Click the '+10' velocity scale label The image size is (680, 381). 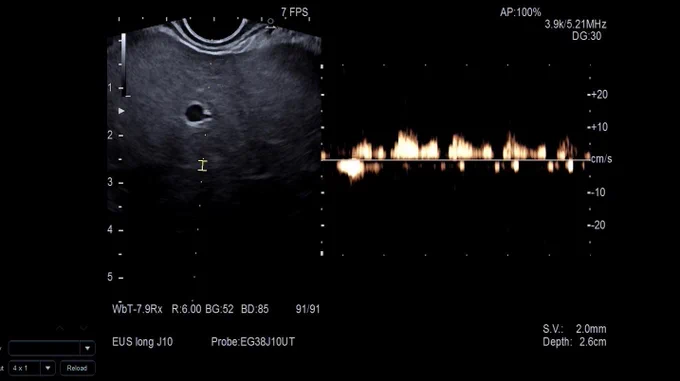(599, 127)
